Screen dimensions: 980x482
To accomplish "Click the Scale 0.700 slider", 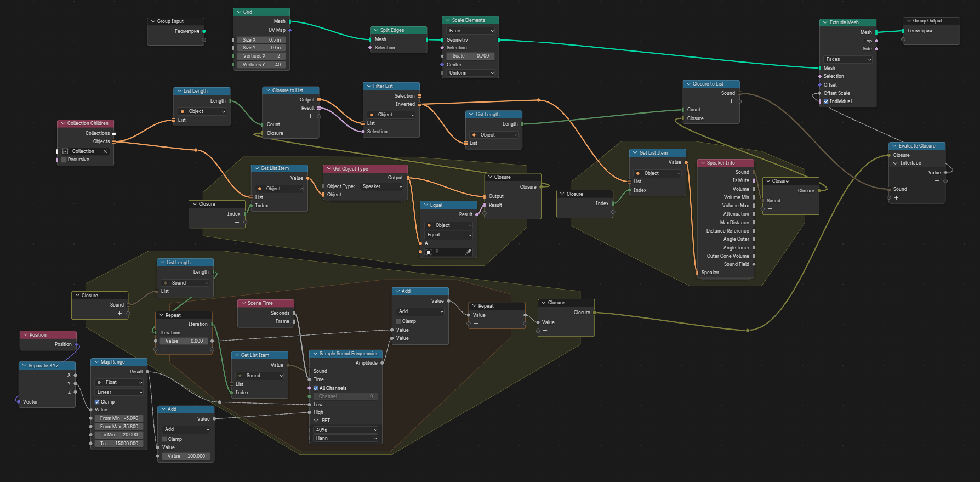I will pos(471,56).
